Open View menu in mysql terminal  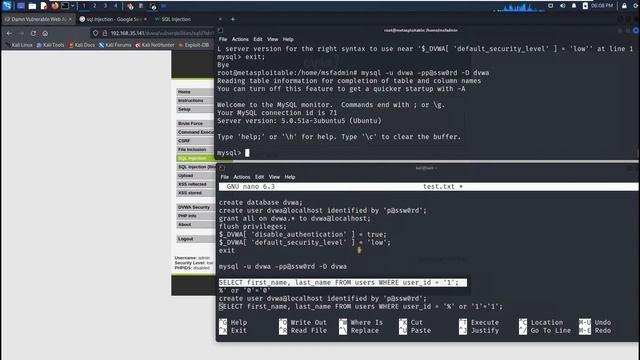point(273,39)
